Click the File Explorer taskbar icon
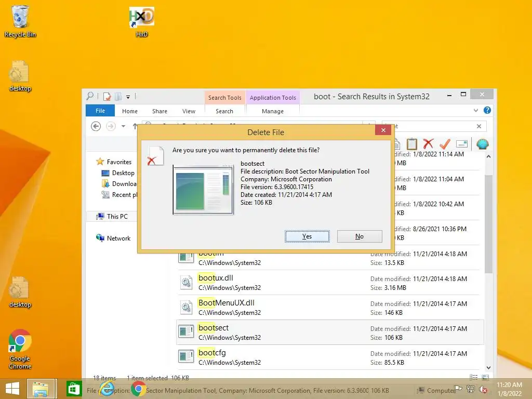 [x=40, y=389]
